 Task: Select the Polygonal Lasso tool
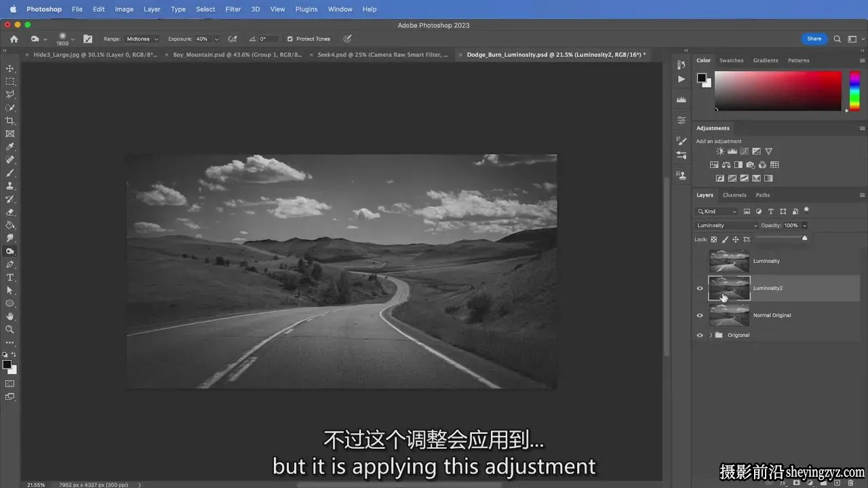10,94
